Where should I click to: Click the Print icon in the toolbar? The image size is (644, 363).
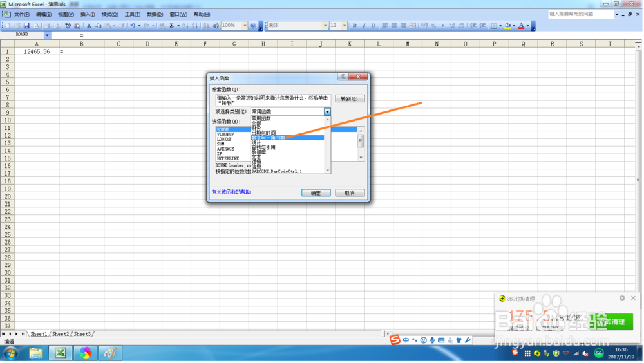tap(47, 26)
